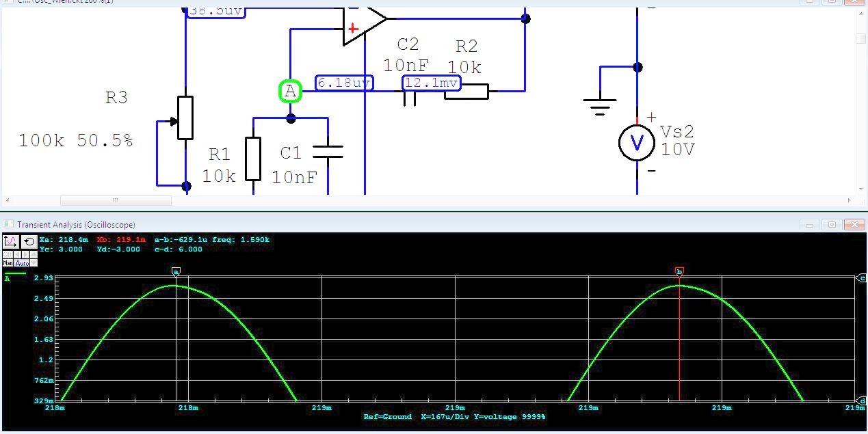The width and height of the screenshot is (868, 434).
Task: Click the vertical scrollbar thumb in schematic
Action: pos(861,38)
